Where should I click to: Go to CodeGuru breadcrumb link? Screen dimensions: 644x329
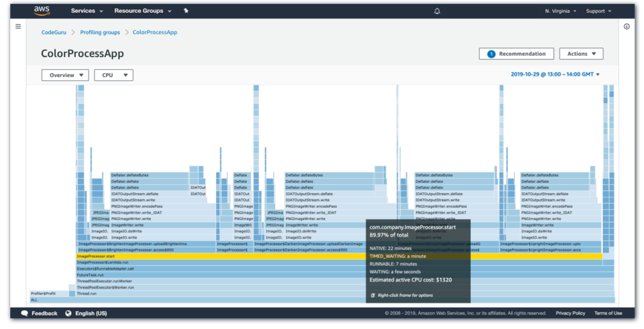54,32
